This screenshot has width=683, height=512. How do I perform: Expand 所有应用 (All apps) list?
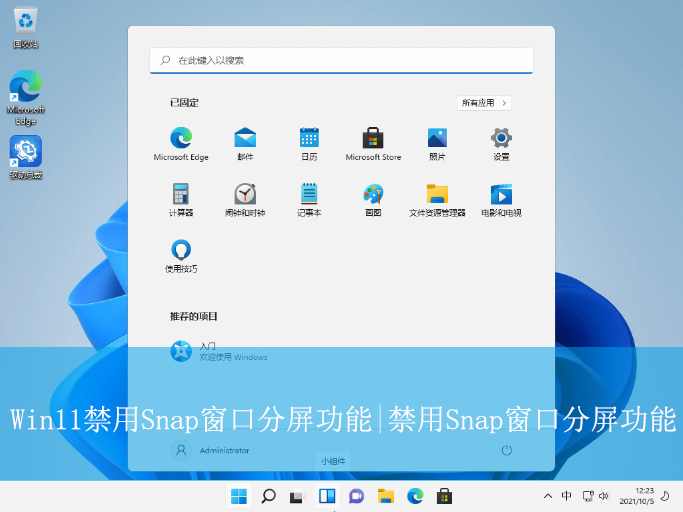tap(485, 103)
